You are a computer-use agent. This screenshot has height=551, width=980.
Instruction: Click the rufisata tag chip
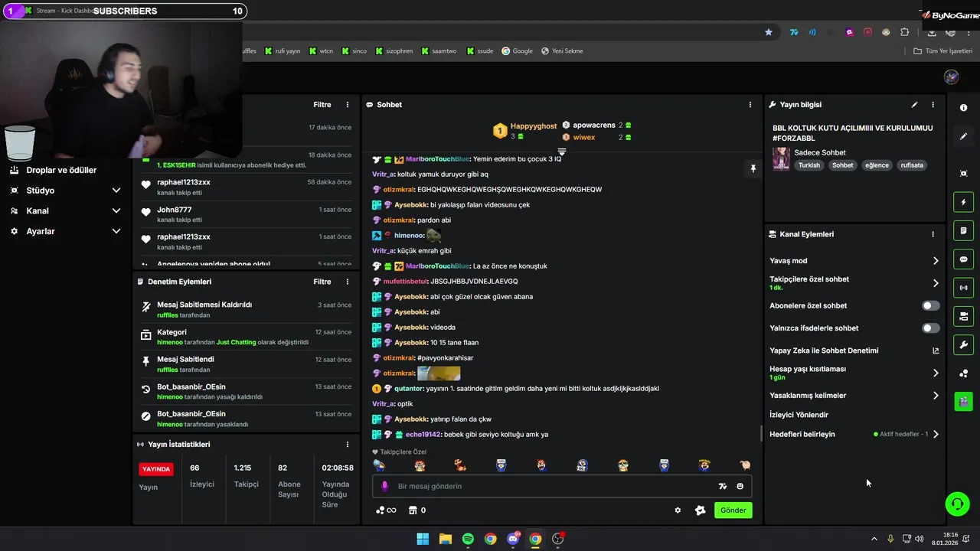[x=911, y=165]
